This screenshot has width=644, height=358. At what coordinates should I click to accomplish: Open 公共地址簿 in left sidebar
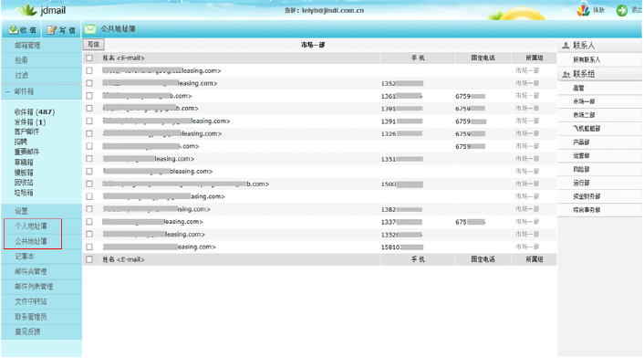pos(31,241)
